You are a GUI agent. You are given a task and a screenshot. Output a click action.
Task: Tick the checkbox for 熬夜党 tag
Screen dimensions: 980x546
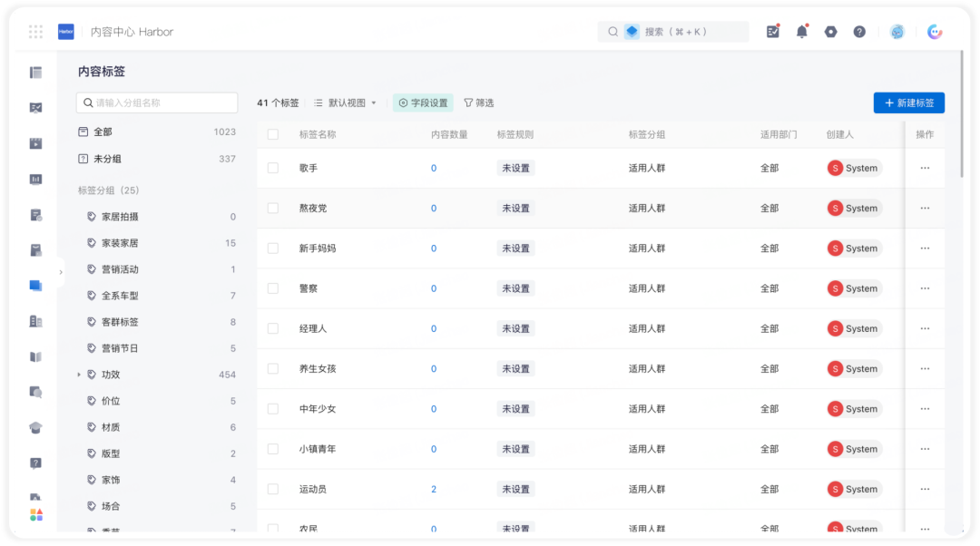273,208
